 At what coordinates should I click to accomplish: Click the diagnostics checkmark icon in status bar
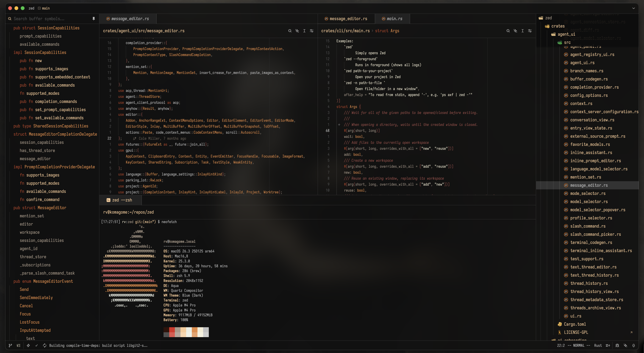36,345
